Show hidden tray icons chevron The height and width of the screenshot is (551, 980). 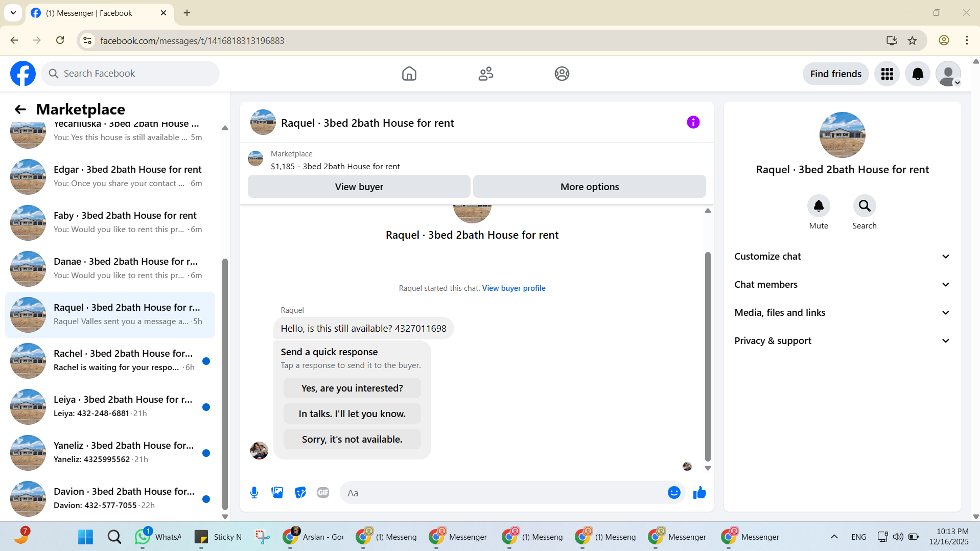(x=834, y=537)
